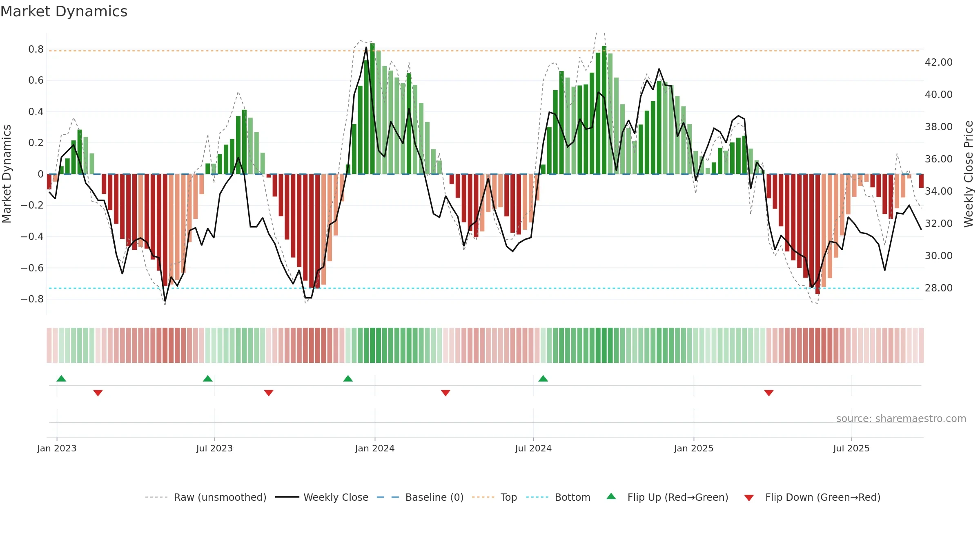The width and height of the screenshot is (980, 551).
Task: Click the green flip-up triangle near Jul 2023
Action: click(x=208, y=378)
